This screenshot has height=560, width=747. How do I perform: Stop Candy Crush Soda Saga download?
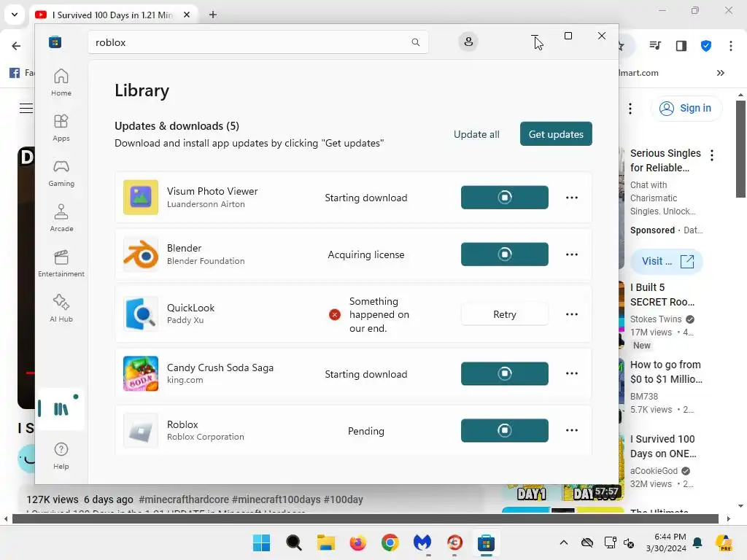tap(505, 373)
